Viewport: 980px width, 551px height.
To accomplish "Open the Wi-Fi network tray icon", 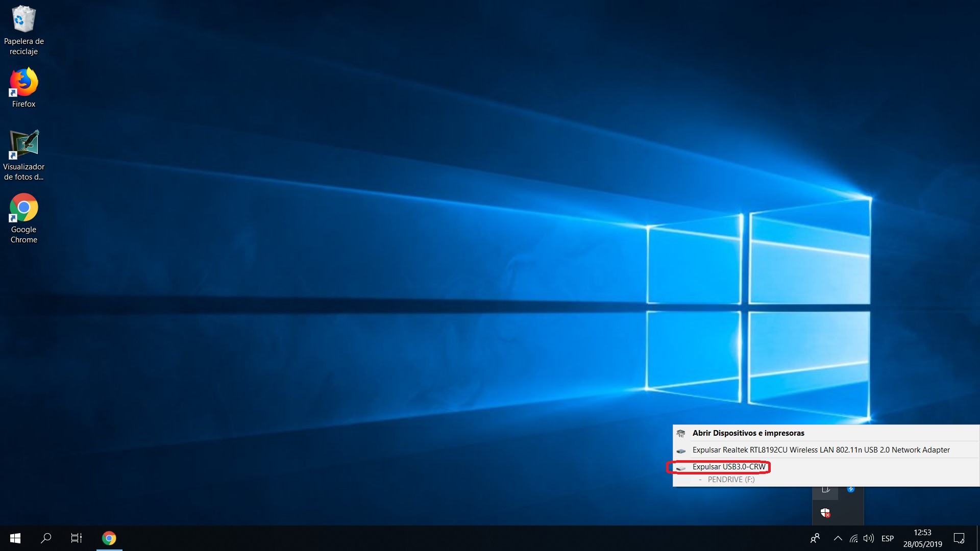I will 853,538.
